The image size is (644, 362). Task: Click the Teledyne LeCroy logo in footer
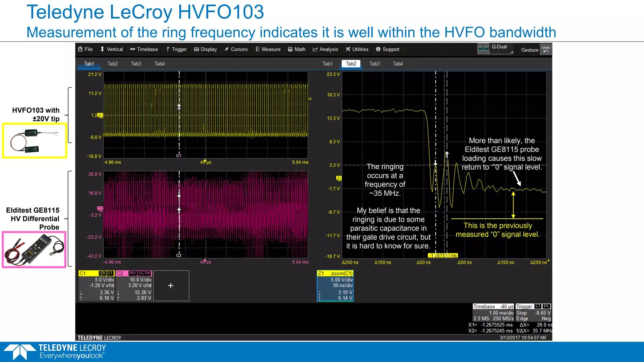[x=55, y=352]
